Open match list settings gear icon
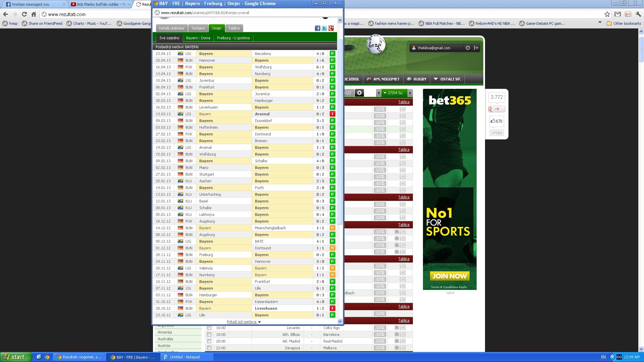Viewport: 644px width, 362px height. click(x=359, y=93)
